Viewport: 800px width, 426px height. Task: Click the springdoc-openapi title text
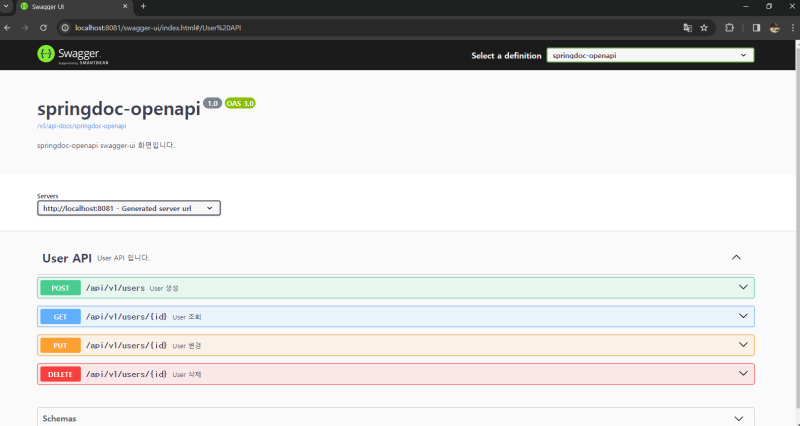(119, 109)
